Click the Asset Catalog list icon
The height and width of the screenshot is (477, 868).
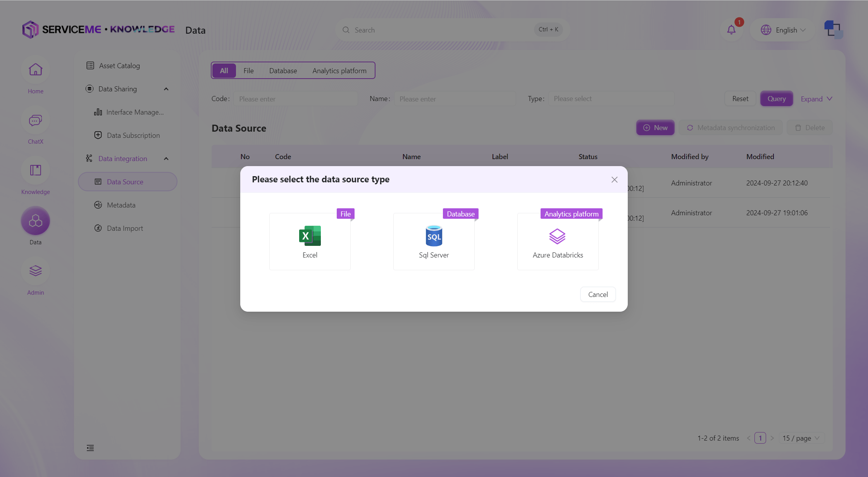coord(90,65)
